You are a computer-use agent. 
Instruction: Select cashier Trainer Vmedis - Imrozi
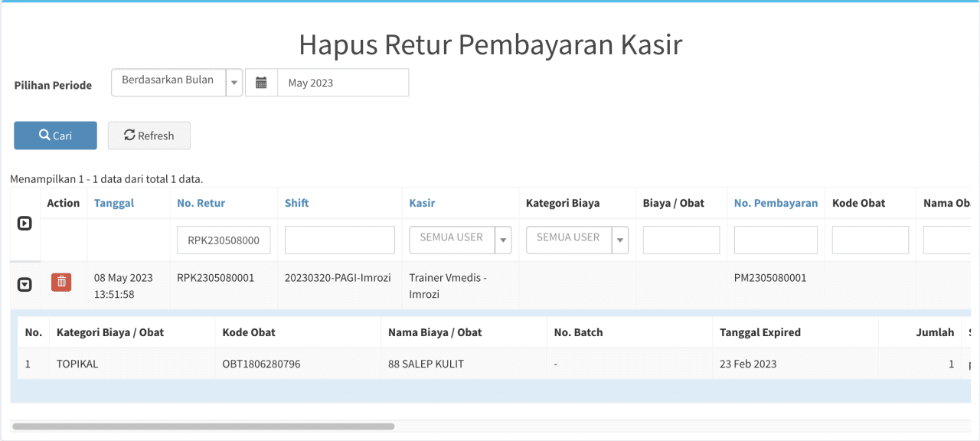click(x=448, y=286)
